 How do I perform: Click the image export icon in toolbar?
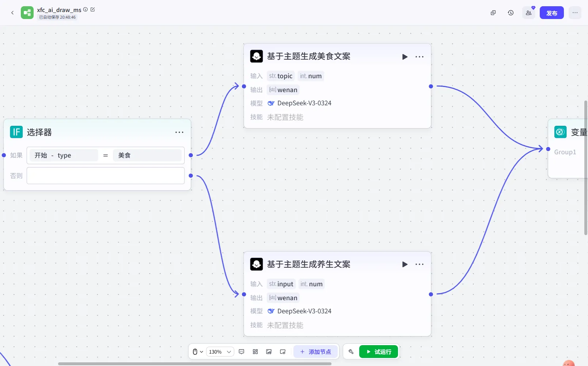269,352
